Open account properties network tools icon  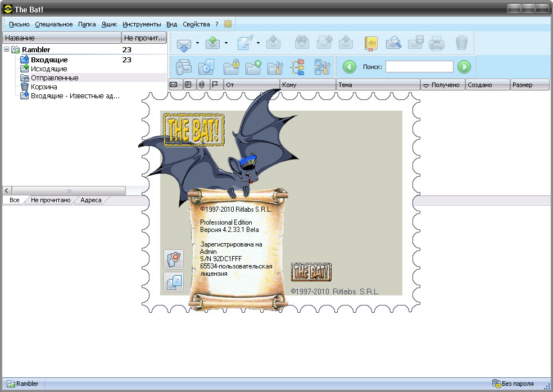(322, 67)
